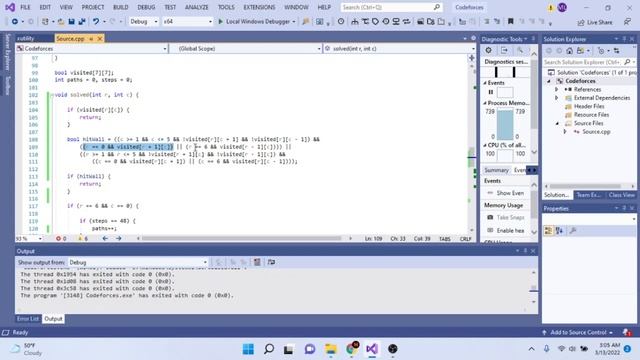The width and height of the screenshot is (640, 360).
Task: Open Diagnostic Tools settings gear
Action: pos(488,50)
